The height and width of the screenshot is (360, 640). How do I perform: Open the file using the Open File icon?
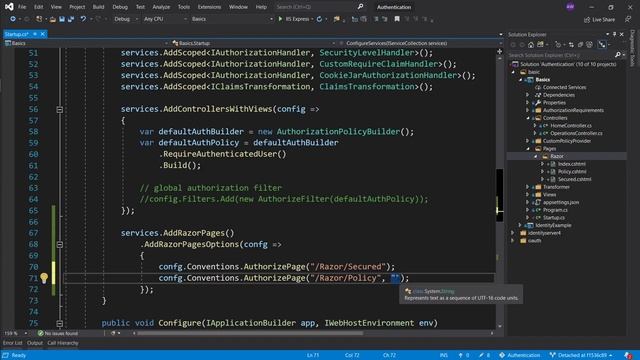[53, 19]
